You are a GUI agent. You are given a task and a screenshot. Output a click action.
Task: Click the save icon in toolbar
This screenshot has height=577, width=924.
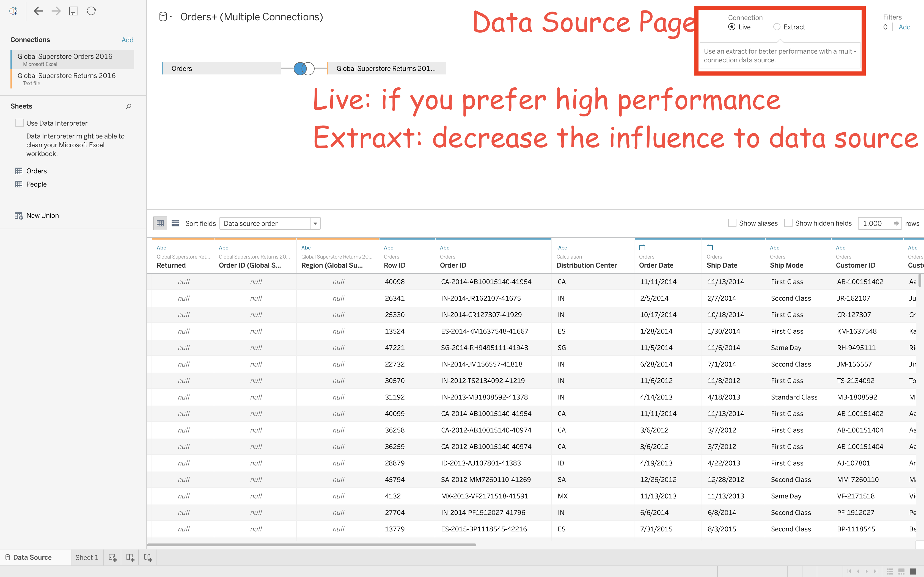[x=73, y=11]
